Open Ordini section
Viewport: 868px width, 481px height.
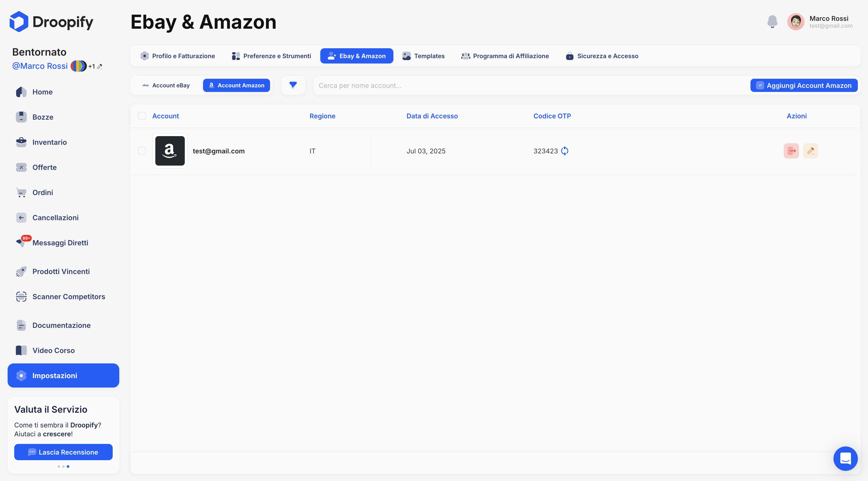coord(63,193)
